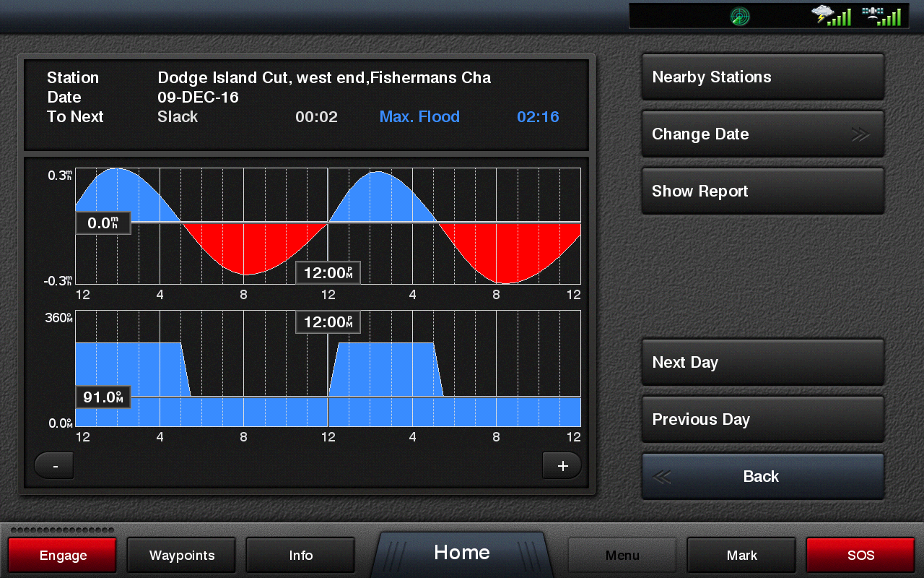This screenshot has width=924, height=578.
Task: Click the 91.0° direction value label
Action: pyautogui.click(x=103, y=397)
